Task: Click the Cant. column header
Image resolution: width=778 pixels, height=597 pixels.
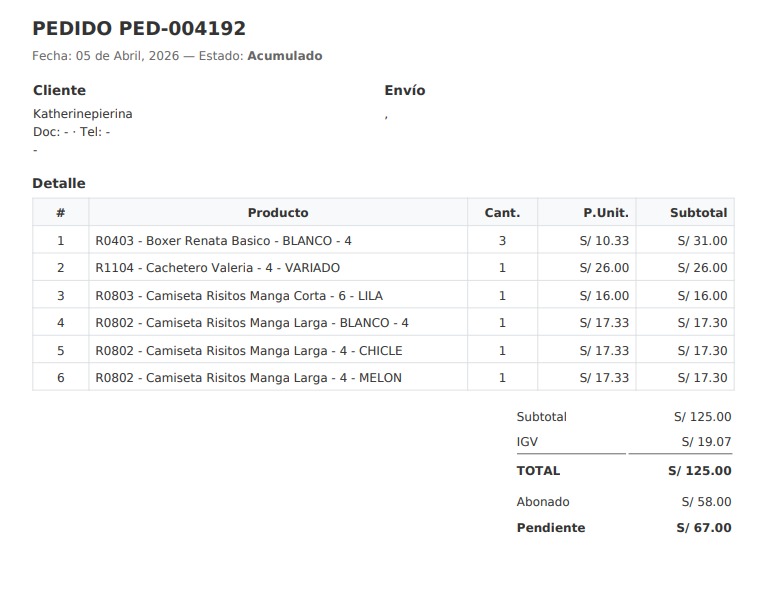Action: point(502,213)
